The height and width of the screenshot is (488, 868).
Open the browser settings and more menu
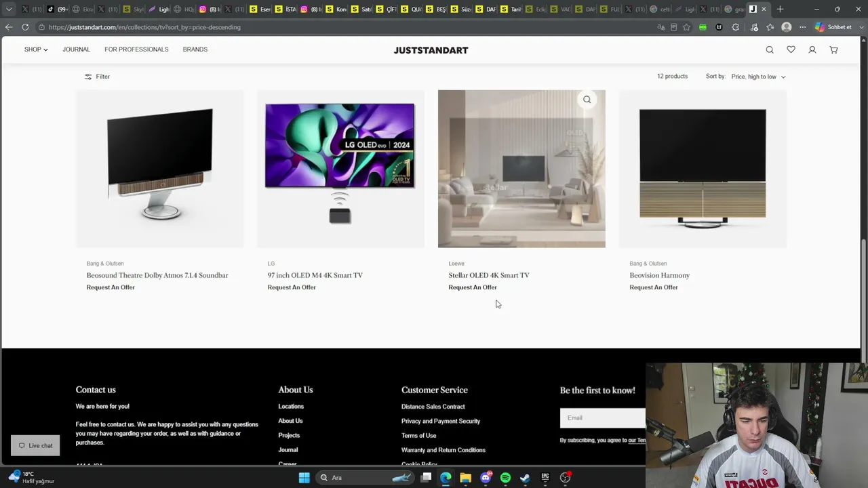coord(803,27)
